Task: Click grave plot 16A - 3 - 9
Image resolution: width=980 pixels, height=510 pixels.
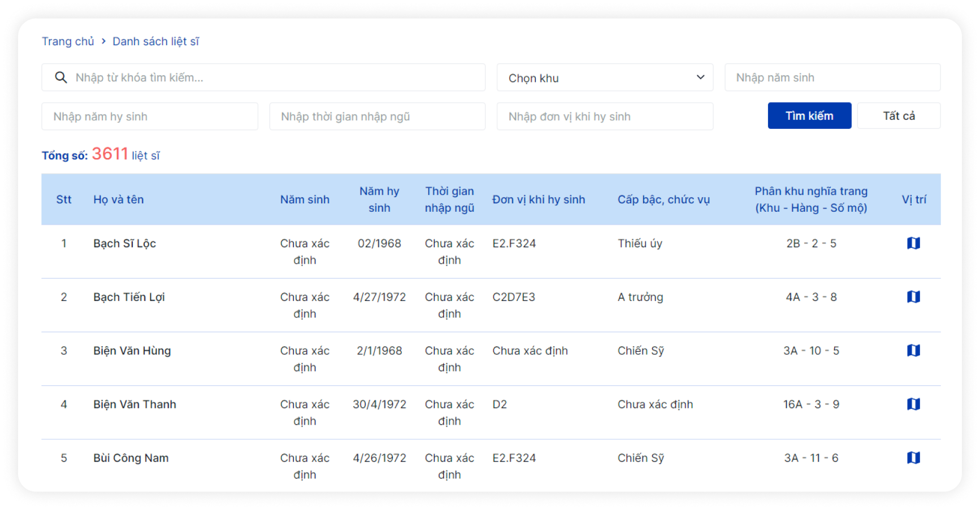Action: [811, 404]
